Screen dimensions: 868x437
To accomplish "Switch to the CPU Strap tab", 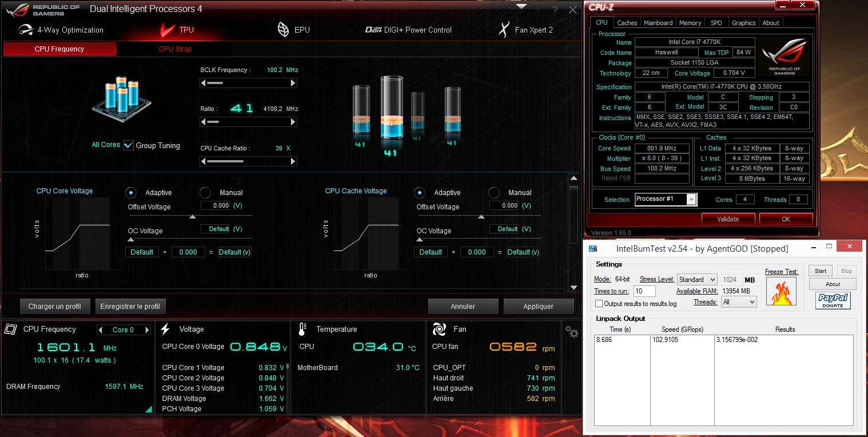I will coord(175,49).
